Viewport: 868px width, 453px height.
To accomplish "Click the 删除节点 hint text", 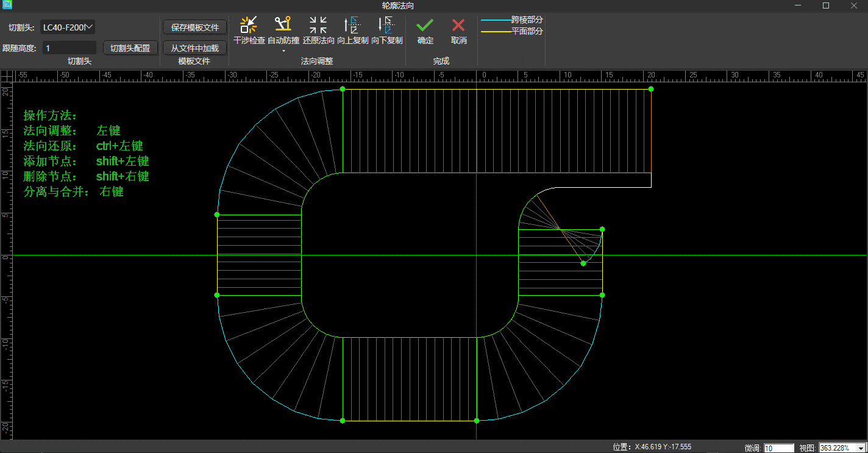I will pyautogui.click(x=50, y=176).
